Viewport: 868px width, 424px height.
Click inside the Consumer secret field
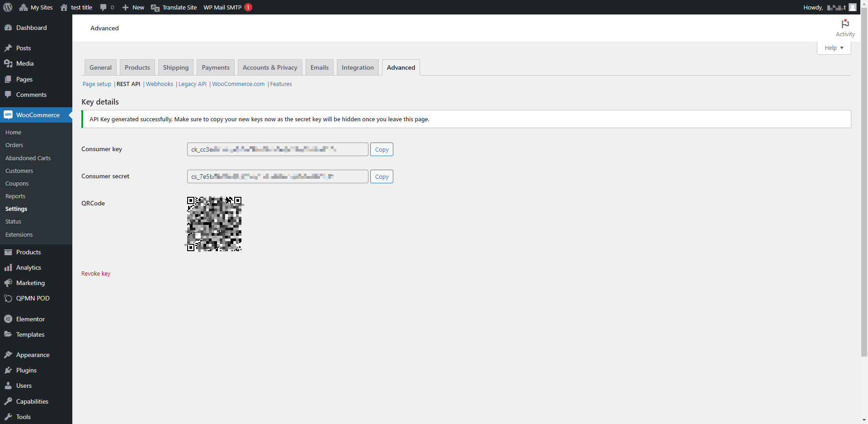[278, 176]
